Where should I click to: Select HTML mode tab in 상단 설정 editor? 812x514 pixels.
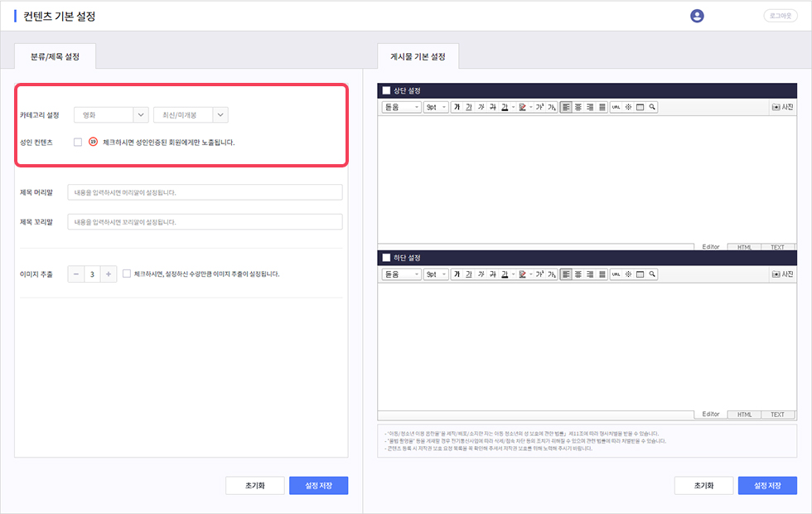(x=744, y=247)
